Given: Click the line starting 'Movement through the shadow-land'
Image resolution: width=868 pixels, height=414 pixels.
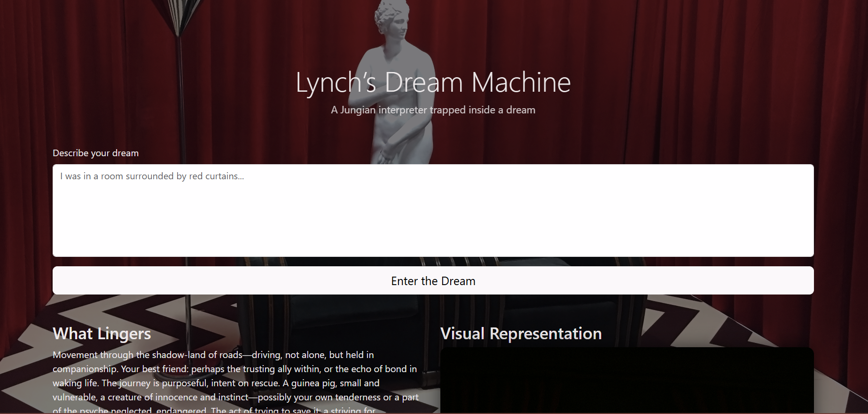Looking at the screenshot, I should (213, 355).
